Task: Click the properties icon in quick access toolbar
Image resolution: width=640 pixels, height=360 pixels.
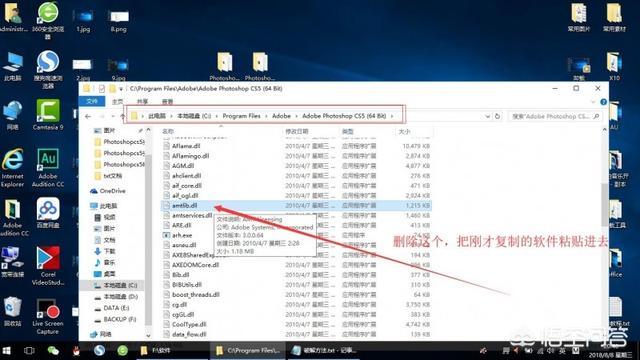Action: coord(102,89)
